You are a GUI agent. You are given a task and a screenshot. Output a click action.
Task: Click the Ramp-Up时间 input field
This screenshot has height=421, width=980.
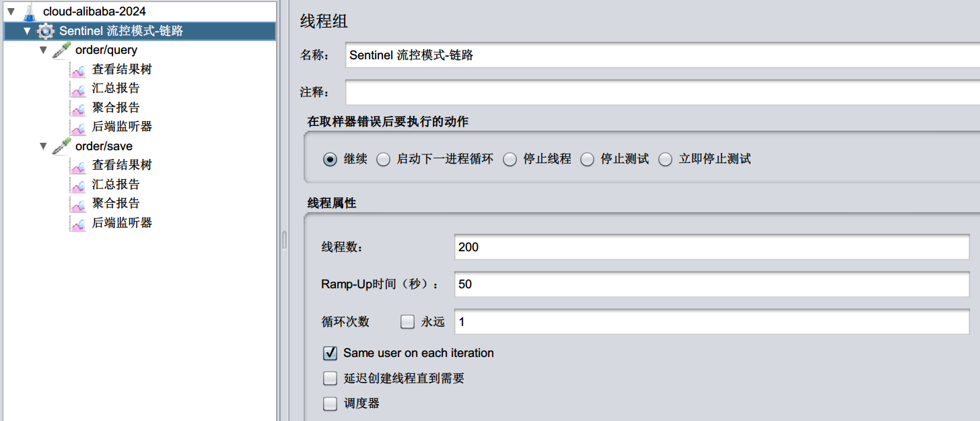(x=712, y=284)
